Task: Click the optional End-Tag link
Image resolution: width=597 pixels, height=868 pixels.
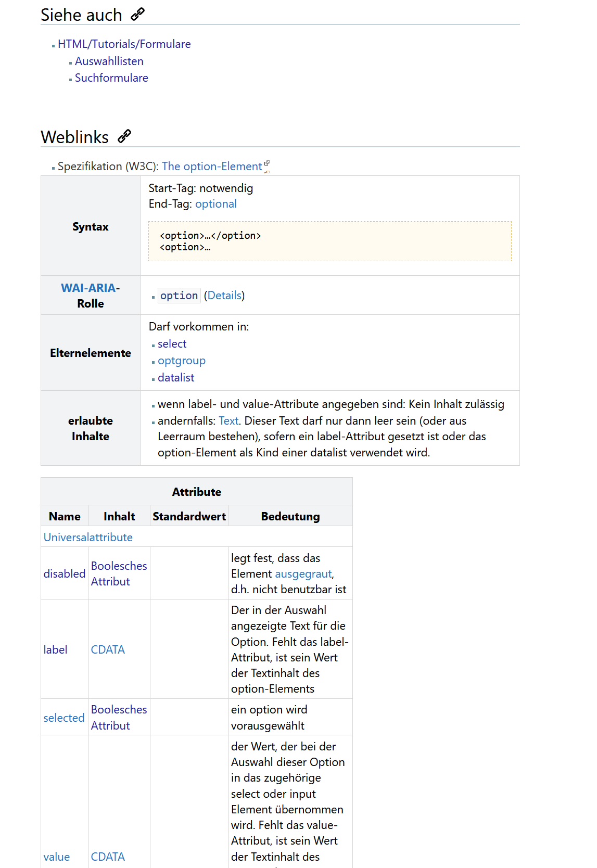Action: pyautogui.click(x=215, y=204)
